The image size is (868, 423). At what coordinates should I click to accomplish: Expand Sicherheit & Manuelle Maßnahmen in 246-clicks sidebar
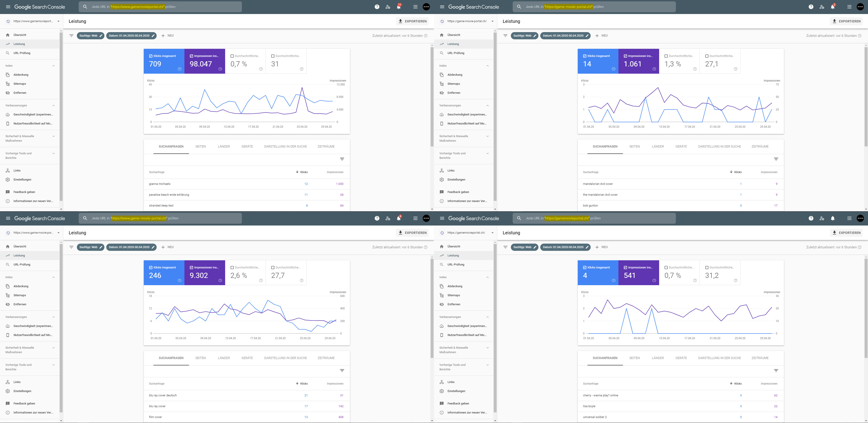pyautogui.click(x=54, y=348)
